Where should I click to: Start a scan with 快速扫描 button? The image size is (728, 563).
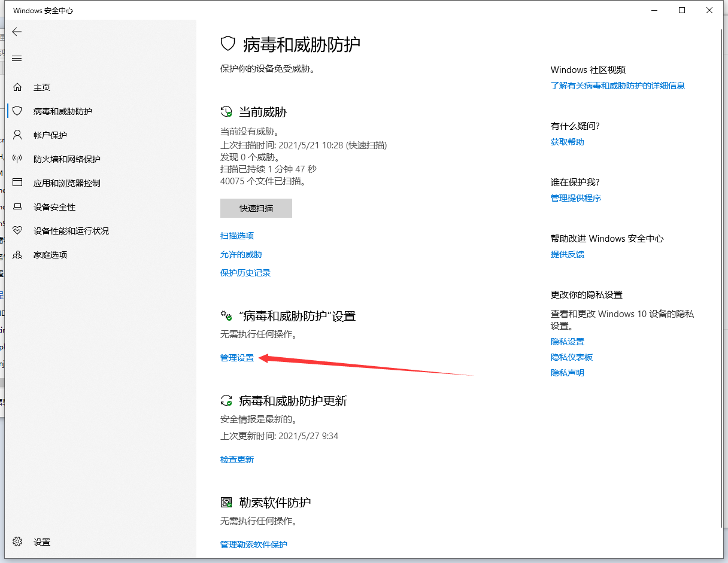click(256, 208)
